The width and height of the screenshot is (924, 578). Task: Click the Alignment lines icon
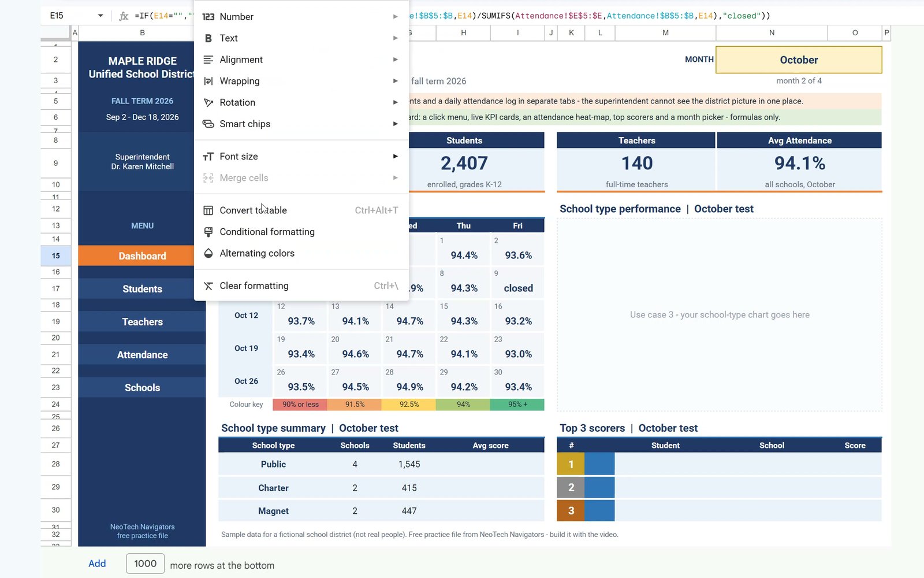pos(208,60)
